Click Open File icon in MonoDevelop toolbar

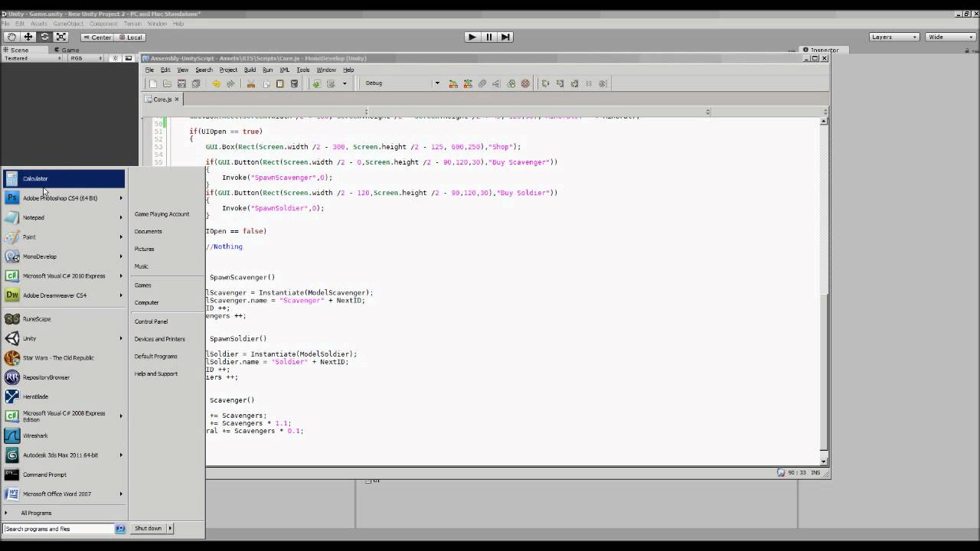pos(167,83)
